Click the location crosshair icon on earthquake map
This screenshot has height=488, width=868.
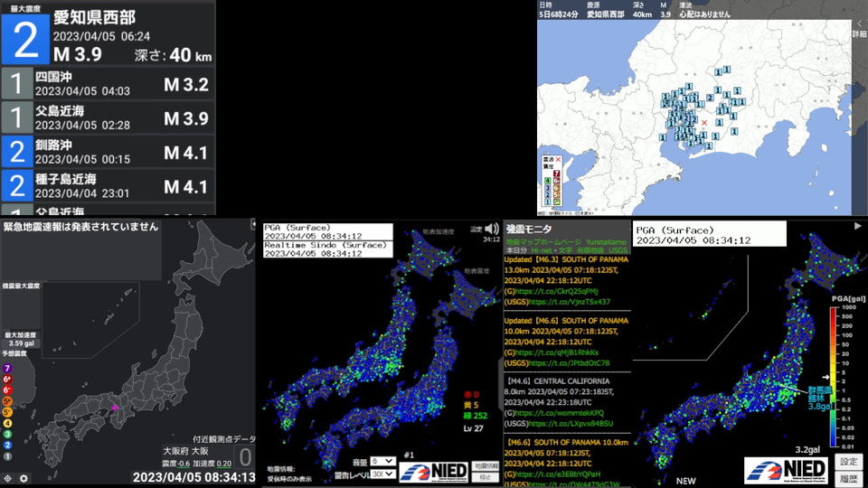[x=8, y=479]
